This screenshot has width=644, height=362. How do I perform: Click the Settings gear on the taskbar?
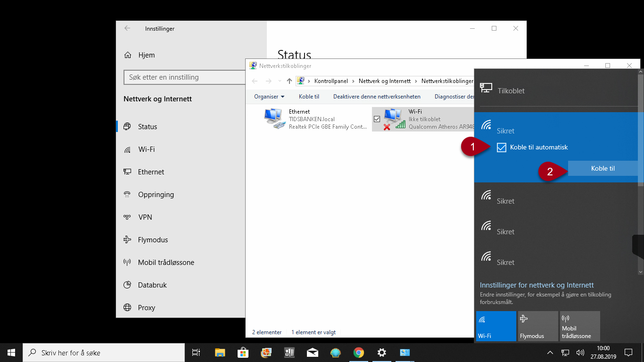point(382,353)
